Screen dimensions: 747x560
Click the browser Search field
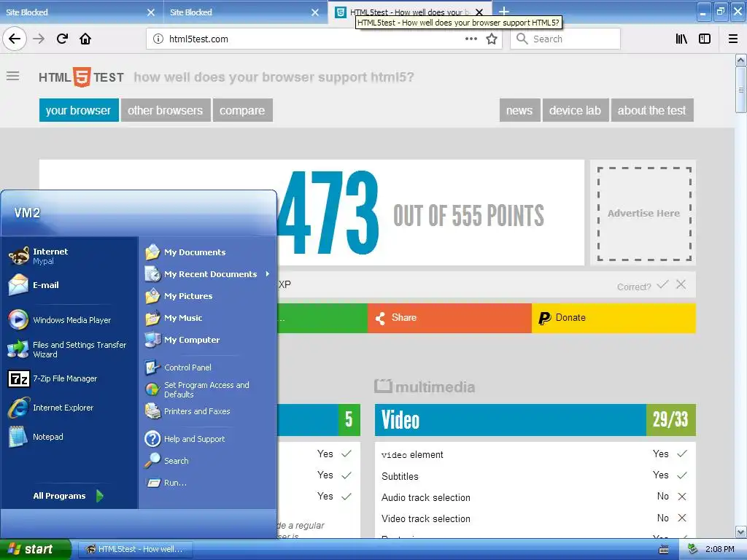pyautogui.click(x=565, y=39)
